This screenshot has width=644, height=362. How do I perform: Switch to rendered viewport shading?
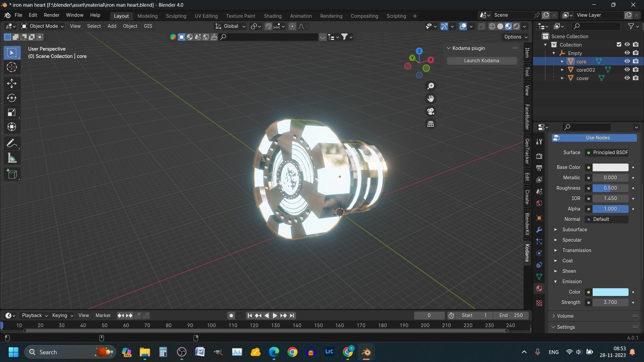click(x=517, y=26)
